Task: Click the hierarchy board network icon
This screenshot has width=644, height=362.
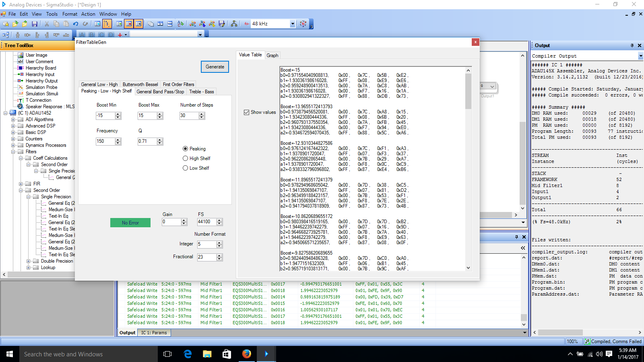Action: [234, 24]
